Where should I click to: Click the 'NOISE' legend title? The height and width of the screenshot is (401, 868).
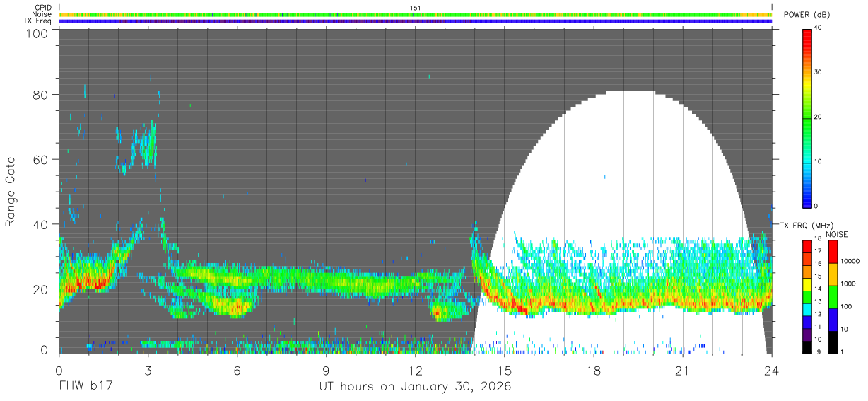coord(838,234)
